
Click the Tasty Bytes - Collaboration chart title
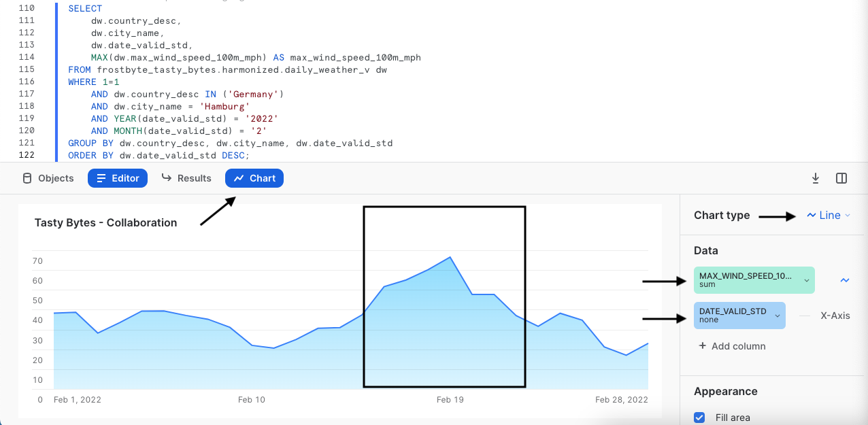(105, 222)
